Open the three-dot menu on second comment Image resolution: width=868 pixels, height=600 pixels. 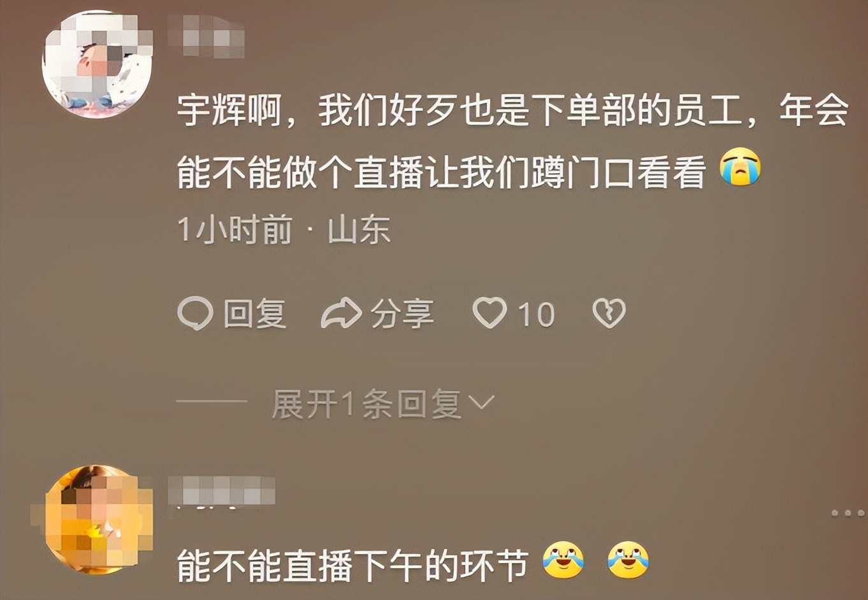848,513
